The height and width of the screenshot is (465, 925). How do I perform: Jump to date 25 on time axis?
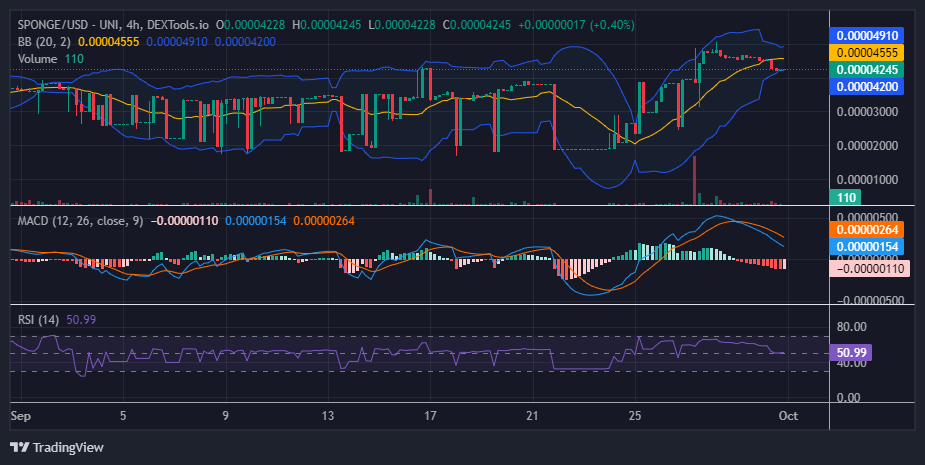tap(635, 416)
